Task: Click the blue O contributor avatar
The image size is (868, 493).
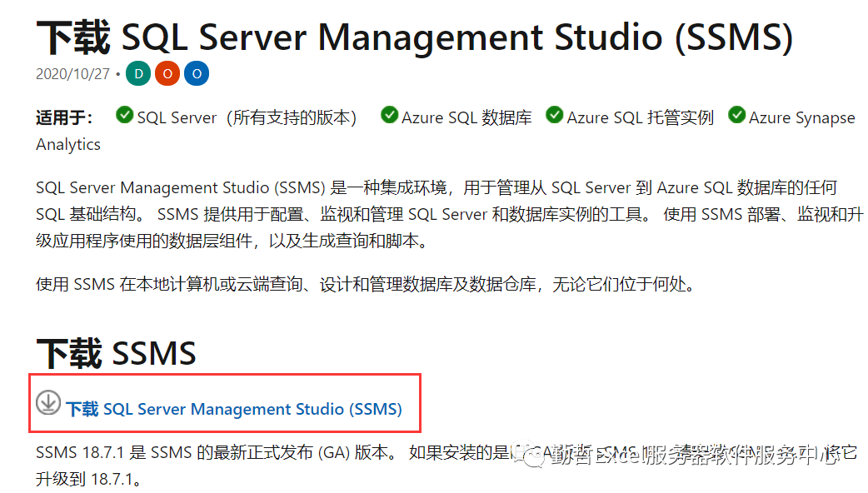Action: coord(196,73)
